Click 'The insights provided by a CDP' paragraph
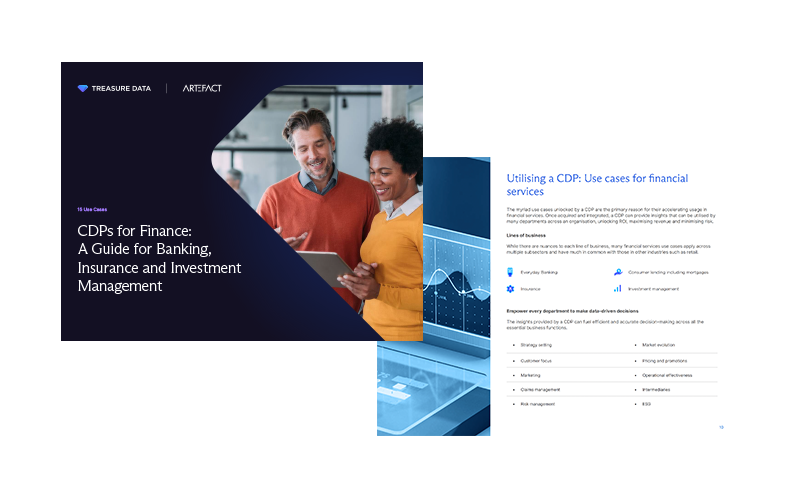800x500 pixels. pyautogui.click(x=605, y=324)
